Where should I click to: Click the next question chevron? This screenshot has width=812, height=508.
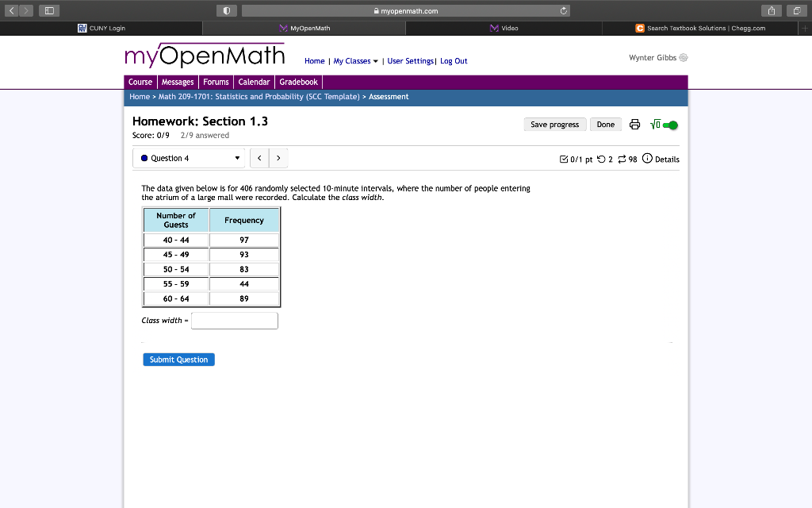tap(278, 158)
